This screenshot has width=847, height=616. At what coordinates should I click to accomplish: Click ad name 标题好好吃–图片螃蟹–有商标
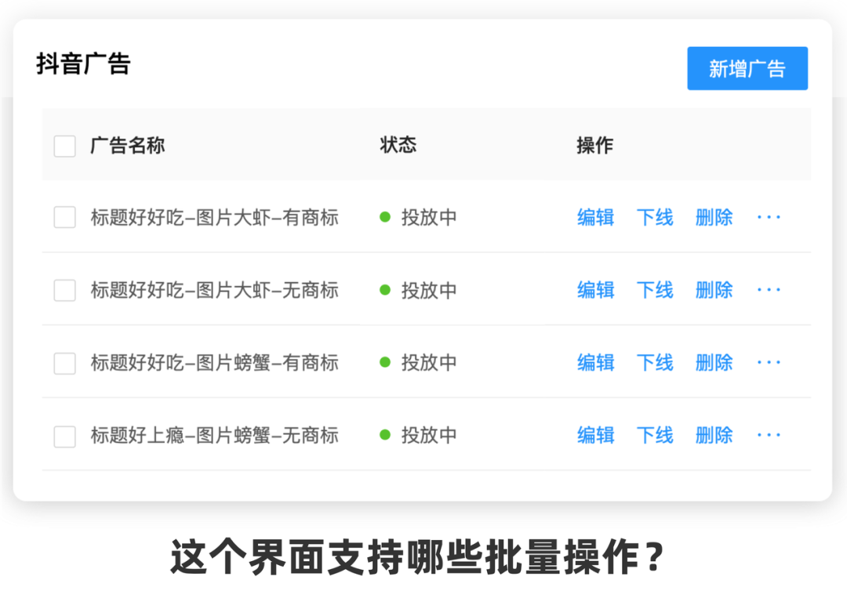[214, 362]
